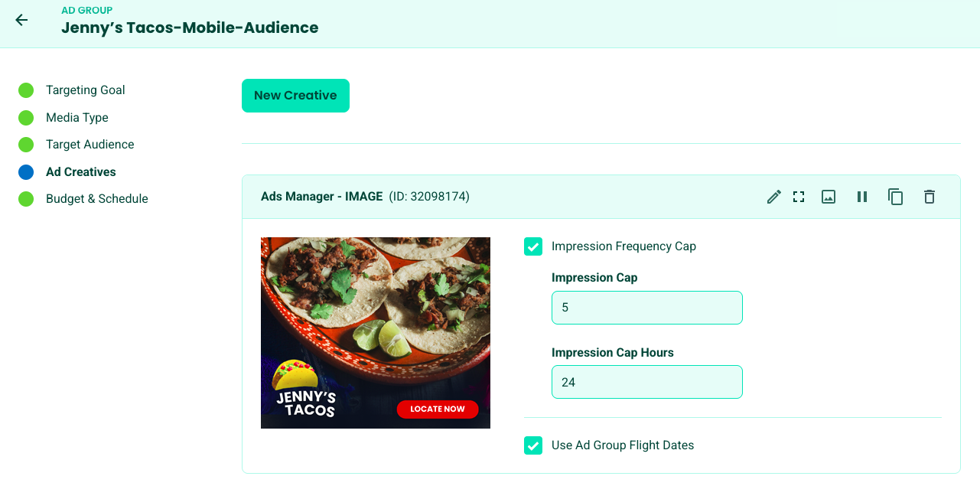Focus the Impression Cap Hours field

646,382
